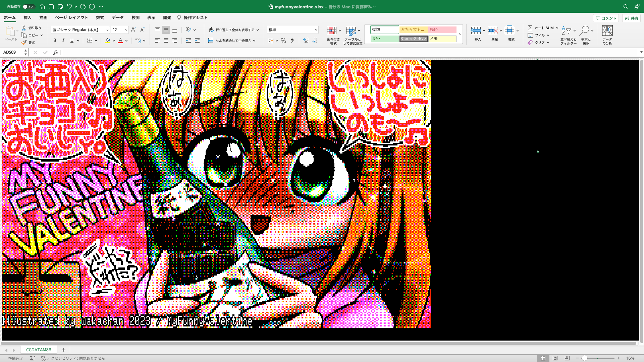The width and height of the screenshot is (644, 362).
Task: Click the 挿入 insert cells icon
Action: [476, 31]
